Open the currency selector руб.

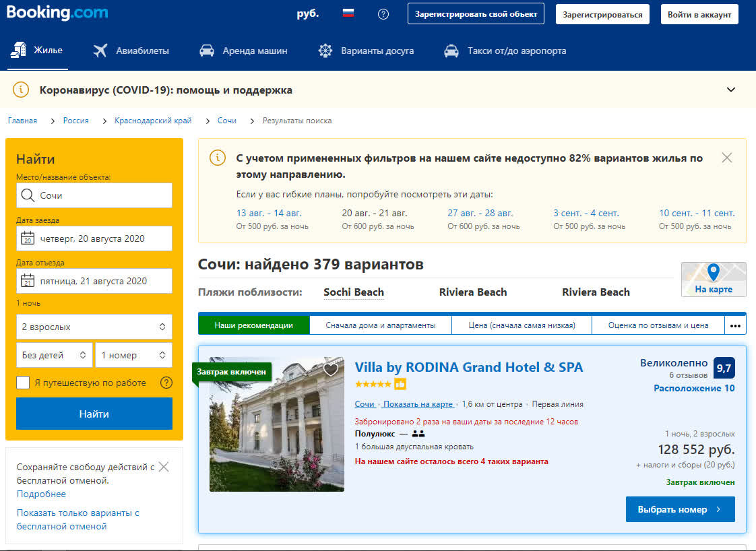pos(308,13)
